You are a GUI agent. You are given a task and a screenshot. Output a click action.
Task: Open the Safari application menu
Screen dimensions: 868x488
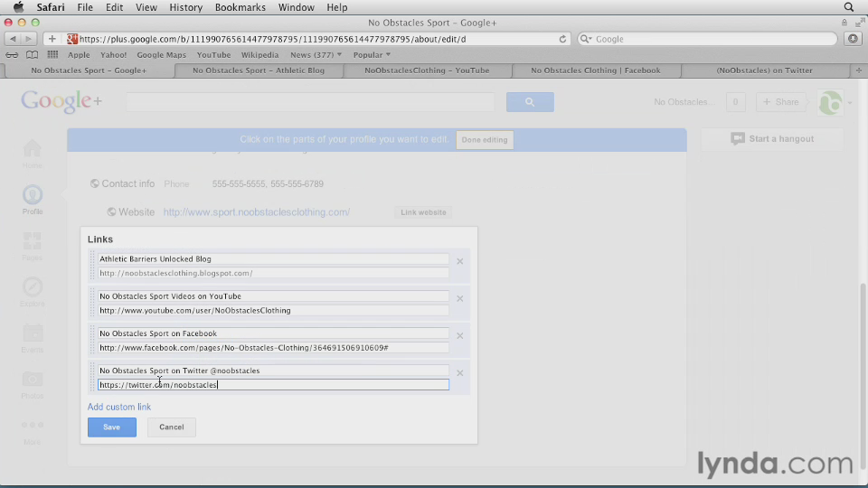pos(51,7)
